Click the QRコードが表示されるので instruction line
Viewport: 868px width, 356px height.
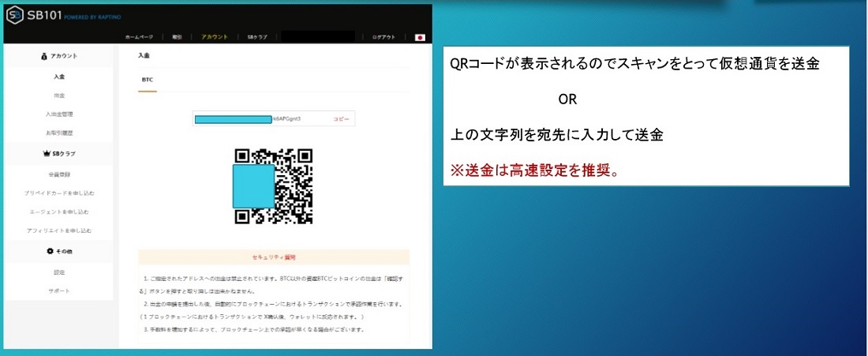click(634, 65)
